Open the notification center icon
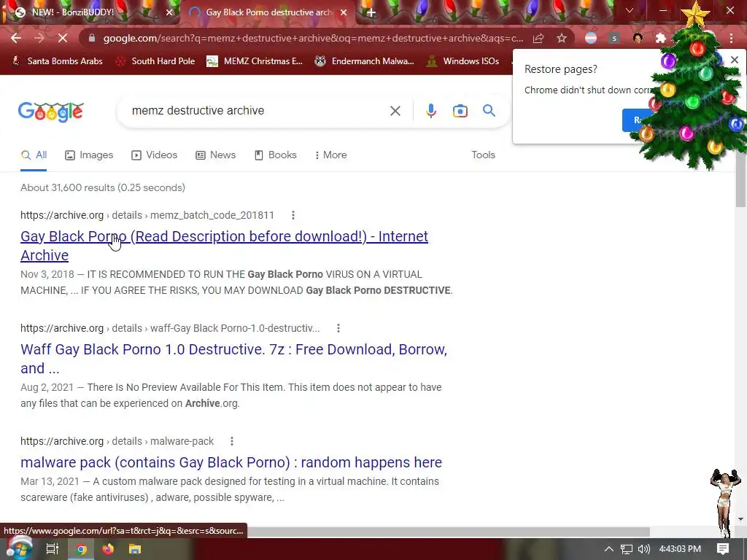Screen dimensions: 747x560 pyautogui.click(x=723, y=549)
